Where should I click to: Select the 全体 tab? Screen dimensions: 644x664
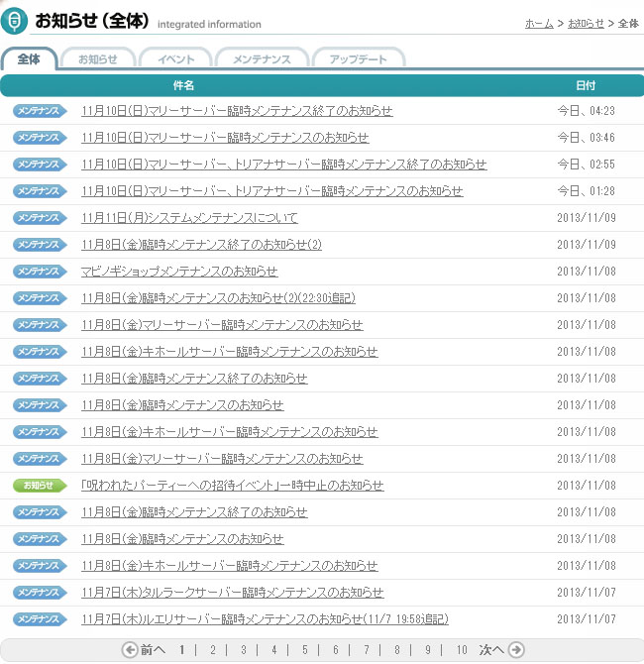[x=29, y=58]
